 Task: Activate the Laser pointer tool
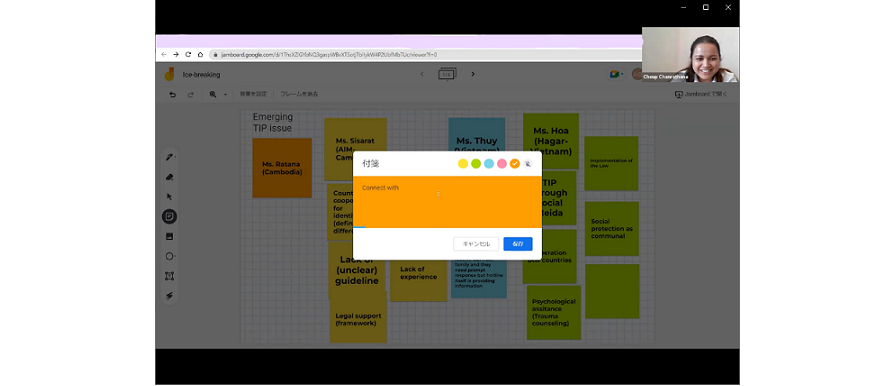click(169, 296)
